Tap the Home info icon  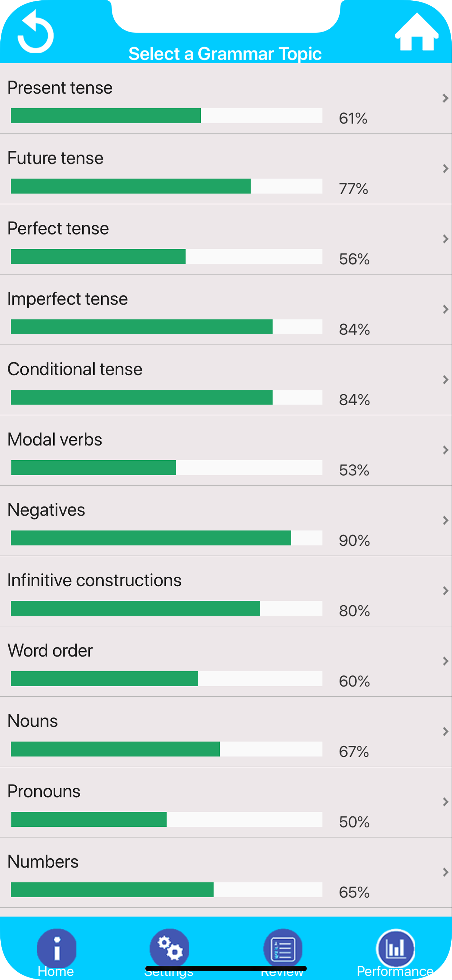pos(56,948)
